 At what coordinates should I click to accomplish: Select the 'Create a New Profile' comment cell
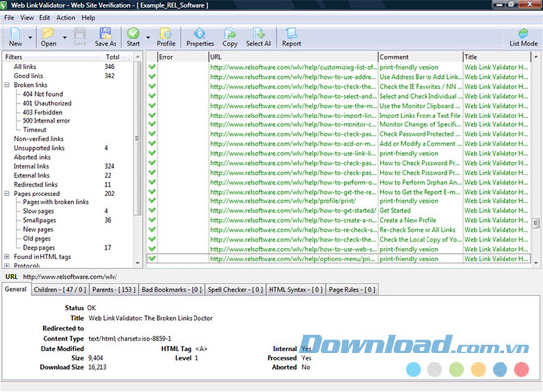408,220
